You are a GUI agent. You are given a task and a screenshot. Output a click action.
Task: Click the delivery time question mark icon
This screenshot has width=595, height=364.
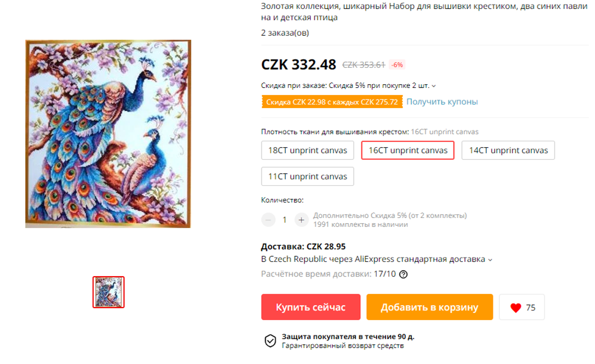tap(404, 274)
